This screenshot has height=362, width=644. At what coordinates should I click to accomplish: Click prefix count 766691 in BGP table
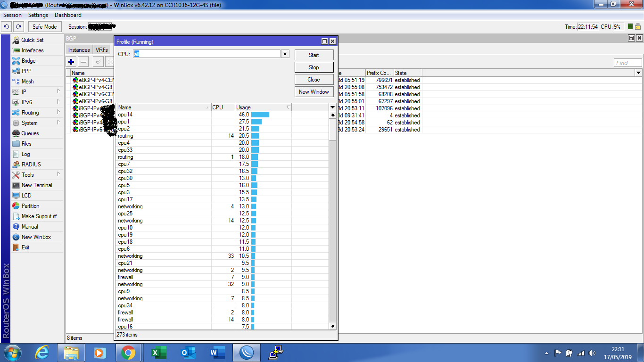click(384, 80)
